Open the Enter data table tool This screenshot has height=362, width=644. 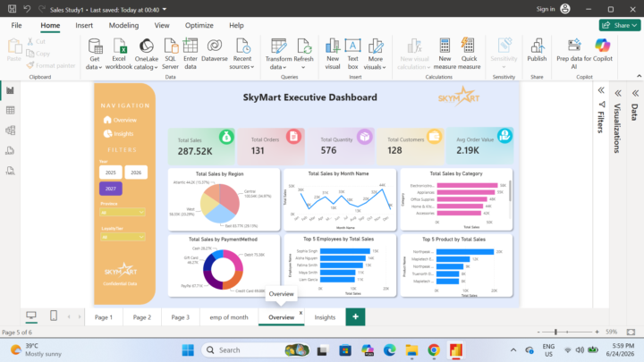pos(191,54)
